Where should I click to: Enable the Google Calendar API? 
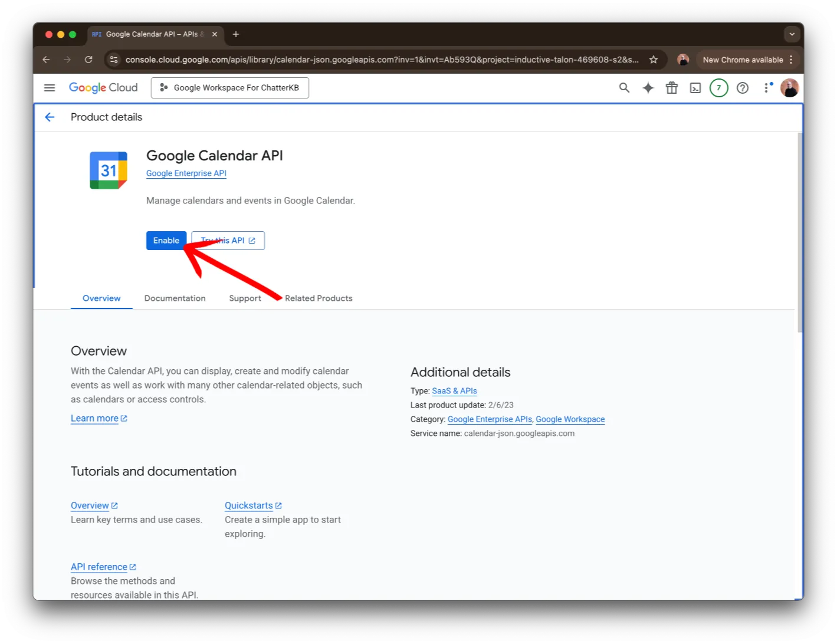pyautogui.click(x=166, y=241)
